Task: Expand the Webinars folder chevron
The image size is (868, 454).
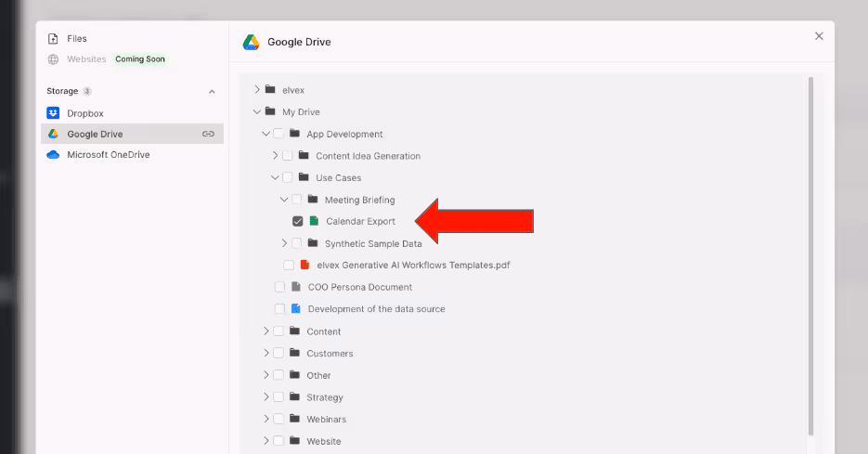Action: tap(266, 419)
